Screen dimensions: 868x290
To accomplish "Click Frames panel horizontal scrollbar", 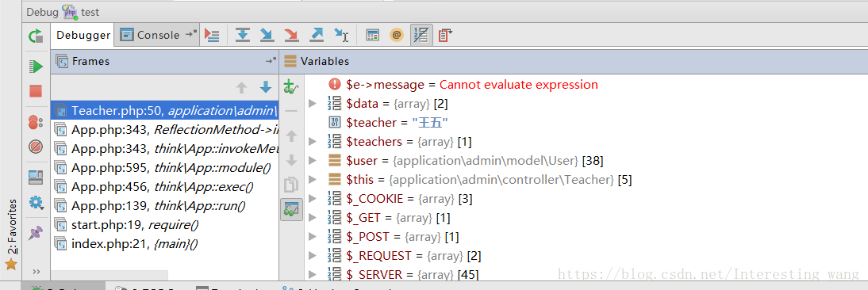I will pyautogui.click(x=109, y=274).
